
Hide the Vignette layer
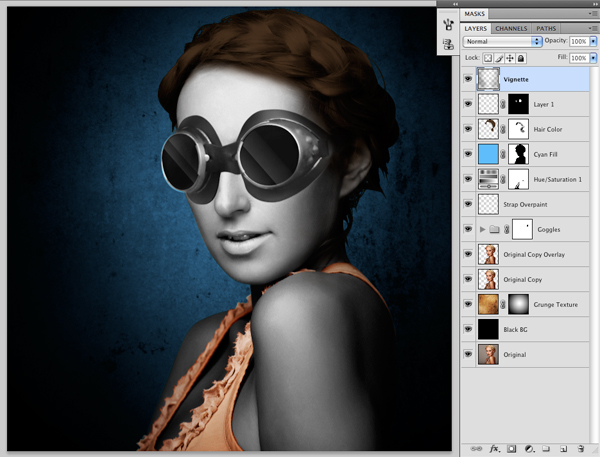click(x=468, y=79)
